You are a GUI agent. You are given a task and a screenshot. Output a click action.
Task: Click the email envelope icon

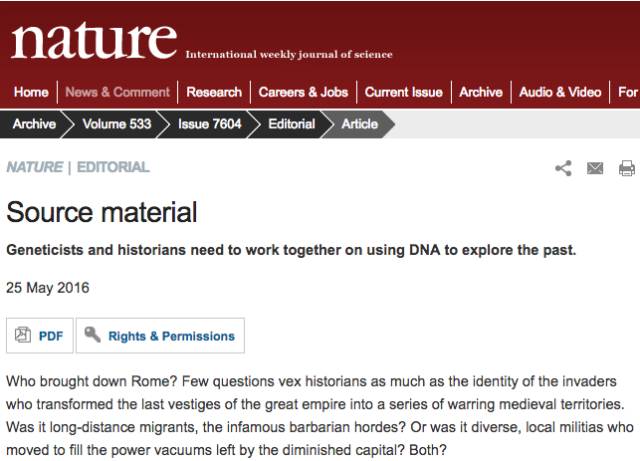[x=595, y=168]
